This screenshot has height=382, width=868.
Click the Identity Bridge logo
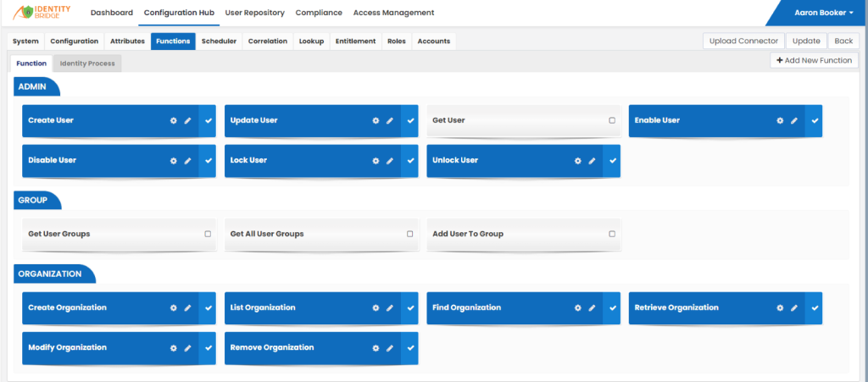(42, 12)
